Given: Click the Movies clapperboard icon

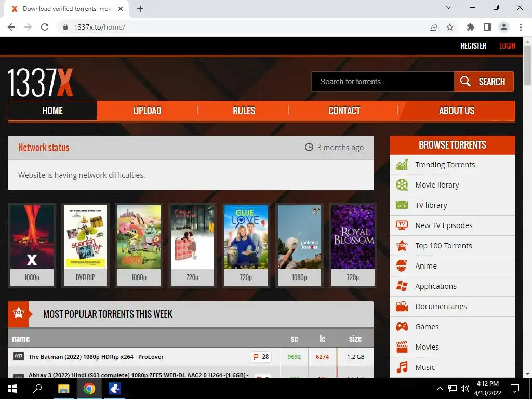Looking at the screenshot, I should 402,347.
